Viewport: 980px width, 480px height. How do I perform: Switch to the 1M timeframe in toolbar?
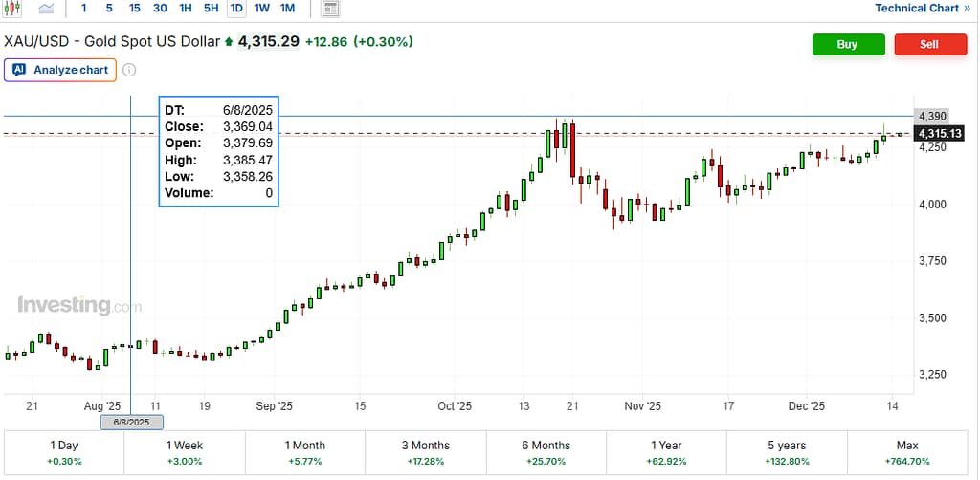(x=287, y=9)
